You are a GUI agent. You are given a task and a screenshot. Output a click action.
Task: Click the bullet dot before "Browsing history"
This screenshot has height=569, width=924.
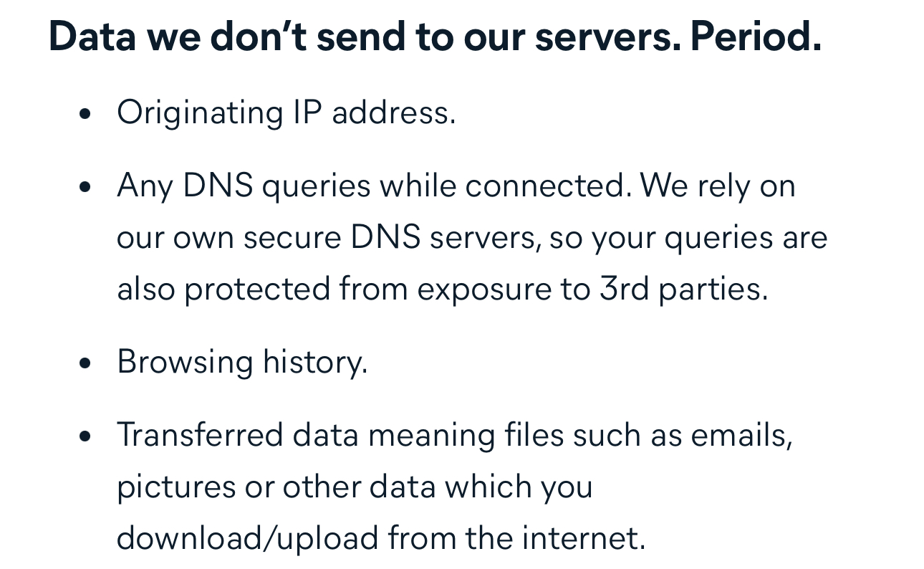click(x=86, y=363)
